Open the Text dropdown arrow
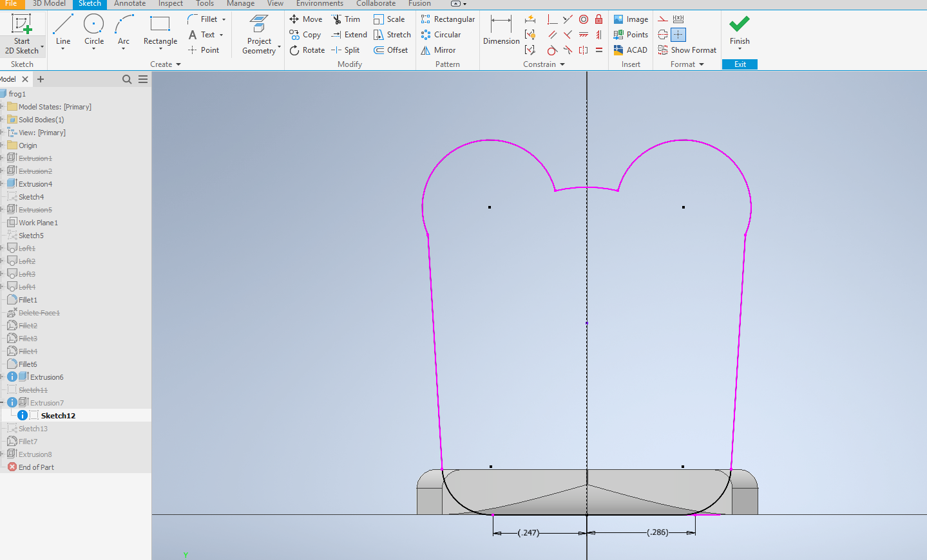Viewport: 927px width, 560px height. [x=221, y=35]
